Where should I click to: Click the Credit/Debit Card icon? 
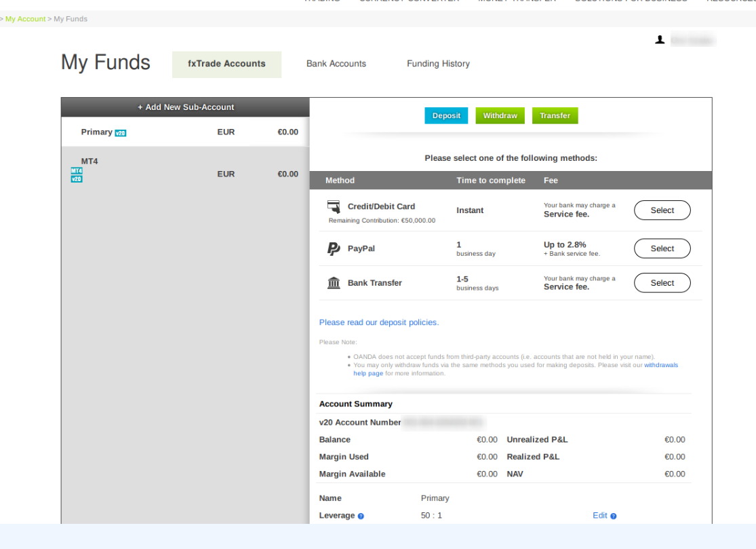pyautogui.click(x=334, y=207)
